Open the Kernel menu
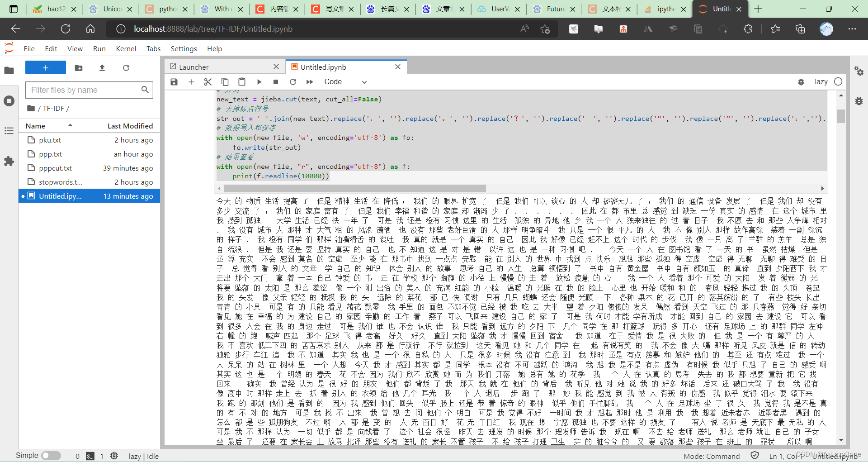868x462 pixels. click(126, 49)
